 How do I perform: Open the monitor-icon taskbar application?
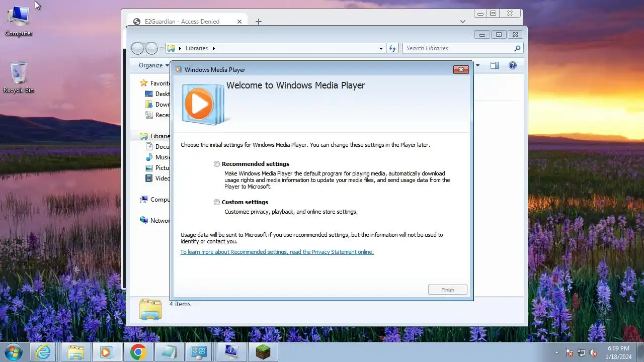pos(231,352)
